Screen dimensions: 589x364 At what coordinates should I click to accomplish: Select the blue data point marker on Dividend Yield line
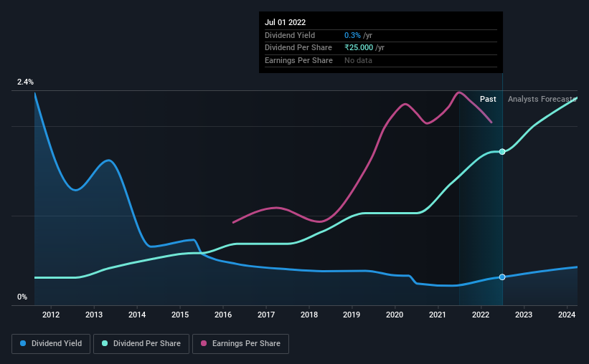click(x=502, y=277)
